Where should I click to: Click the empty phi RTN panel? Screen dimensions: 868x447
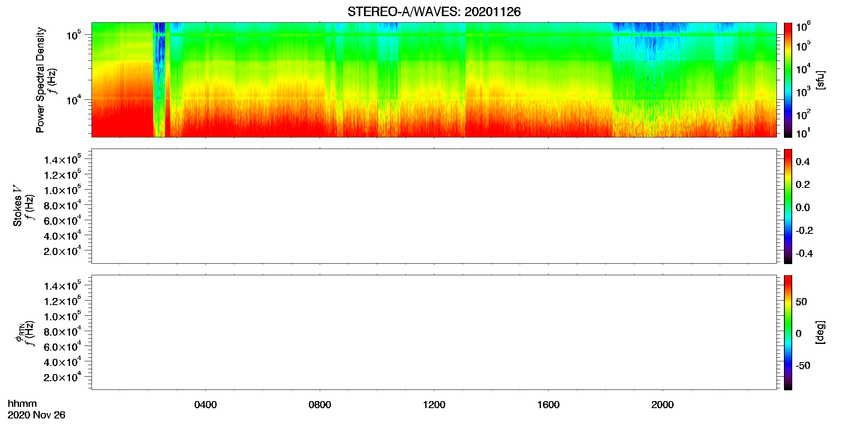click(x=434, y=332)
